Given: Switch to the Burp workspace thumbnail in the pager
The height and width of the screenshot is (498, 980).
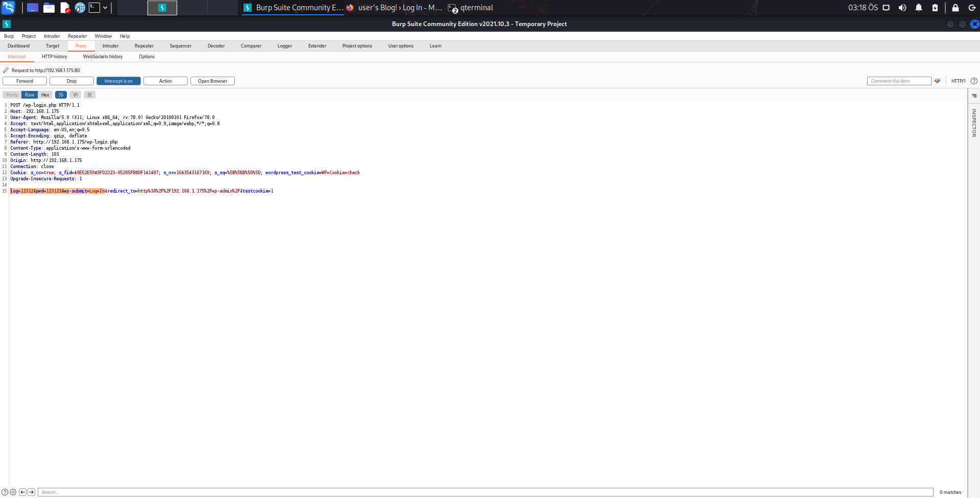Looking at the screenshot, I should coord(162,8).
